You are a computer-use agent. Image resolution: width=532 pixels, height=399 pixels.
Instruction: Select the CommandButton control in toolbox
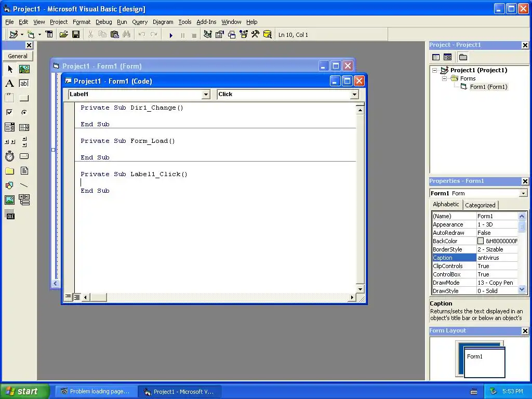[24, 98]
